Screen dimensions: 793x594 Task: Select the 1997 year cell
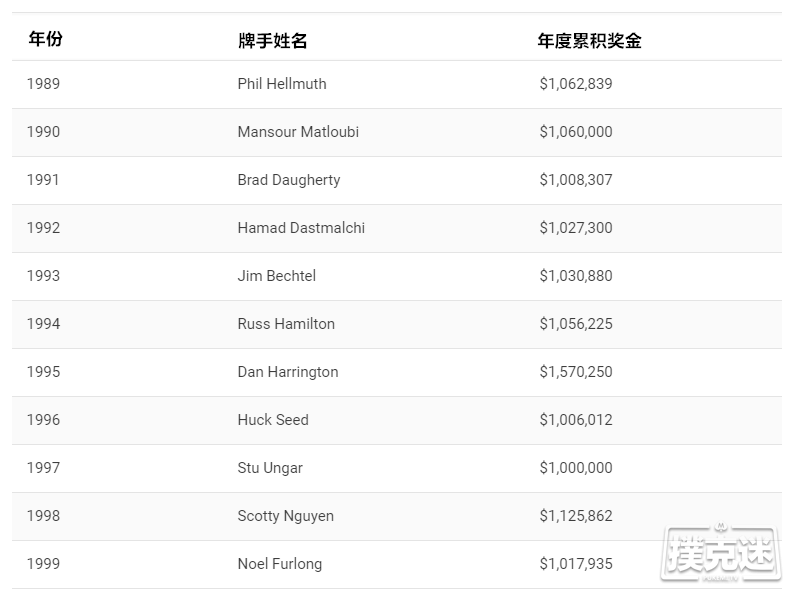[x=43, y=468]
